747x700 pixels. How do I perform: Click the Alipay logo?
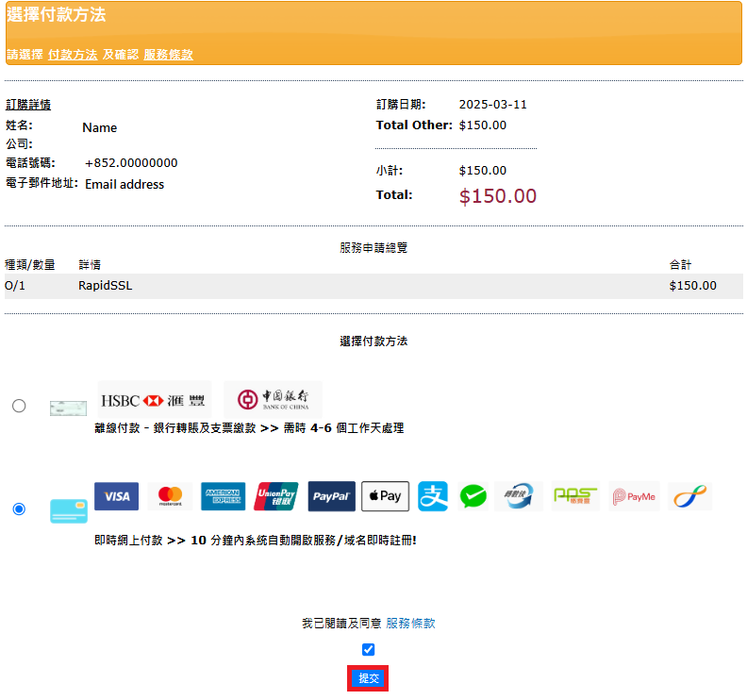(x=433, y=496)
